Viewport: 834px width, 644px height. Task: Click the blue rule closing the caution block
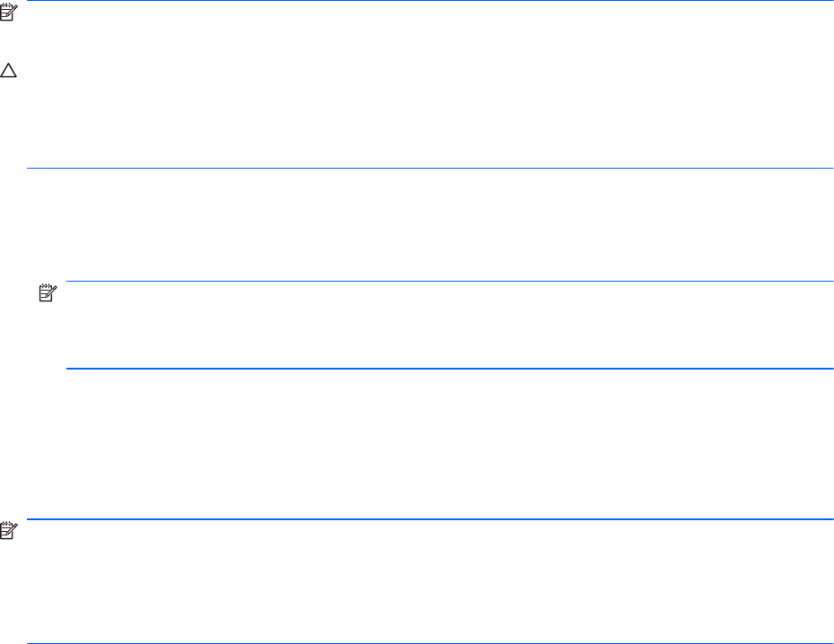pos(430,168)
